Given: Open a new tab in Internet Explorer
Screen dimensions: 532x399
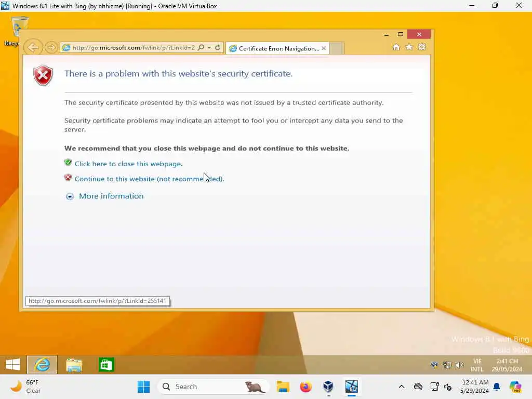Looking at the screenshot, I should [337, 48].
